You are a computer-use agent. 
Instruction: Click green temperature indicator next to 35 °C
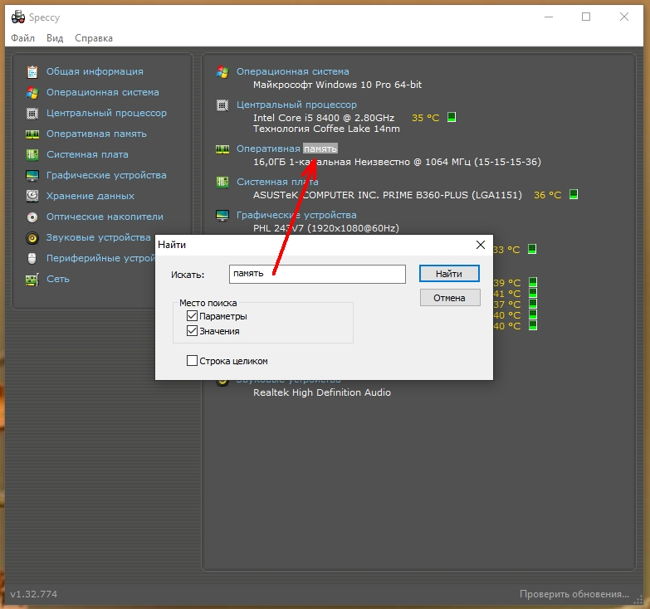click(x=452, y=117)
